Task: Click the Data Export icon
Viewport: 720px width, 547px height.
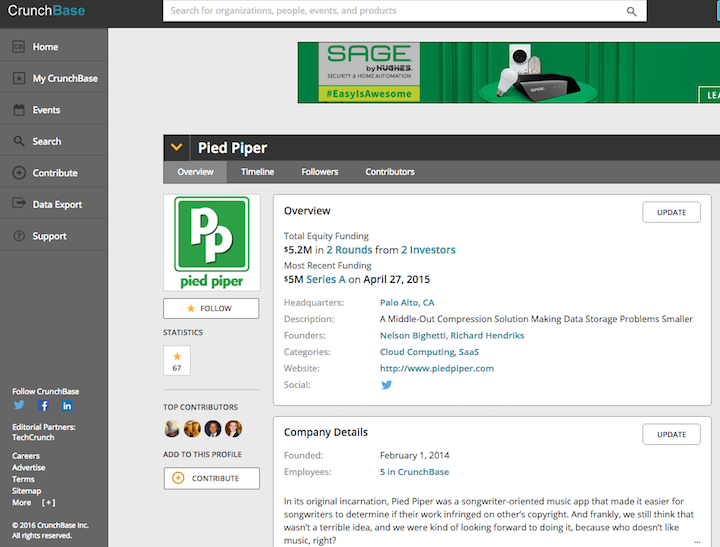Action: pos(19,203)
